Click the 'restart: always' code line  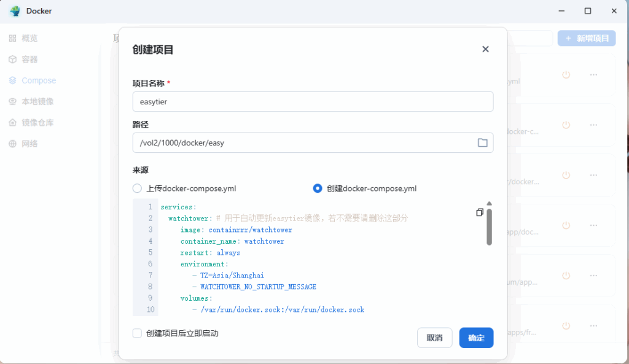(210, 252)
